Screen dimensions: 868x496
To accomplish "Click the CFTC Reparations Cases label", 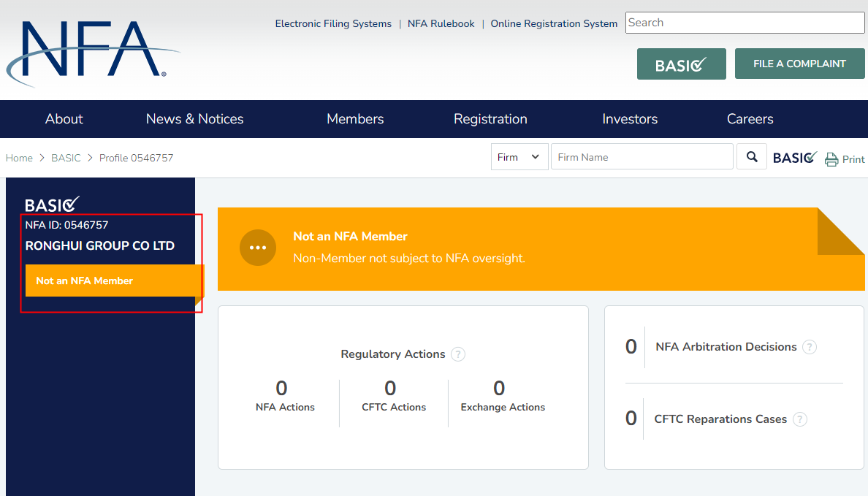I will coord(720,419).
